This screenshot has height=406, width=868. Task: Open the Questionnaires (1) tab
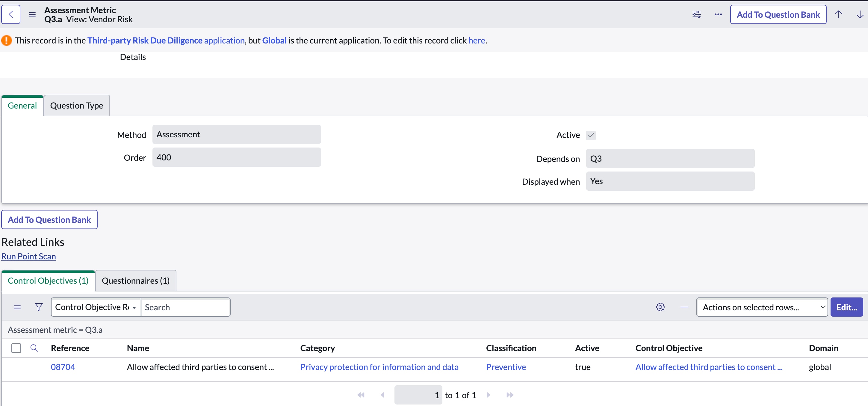135,280
